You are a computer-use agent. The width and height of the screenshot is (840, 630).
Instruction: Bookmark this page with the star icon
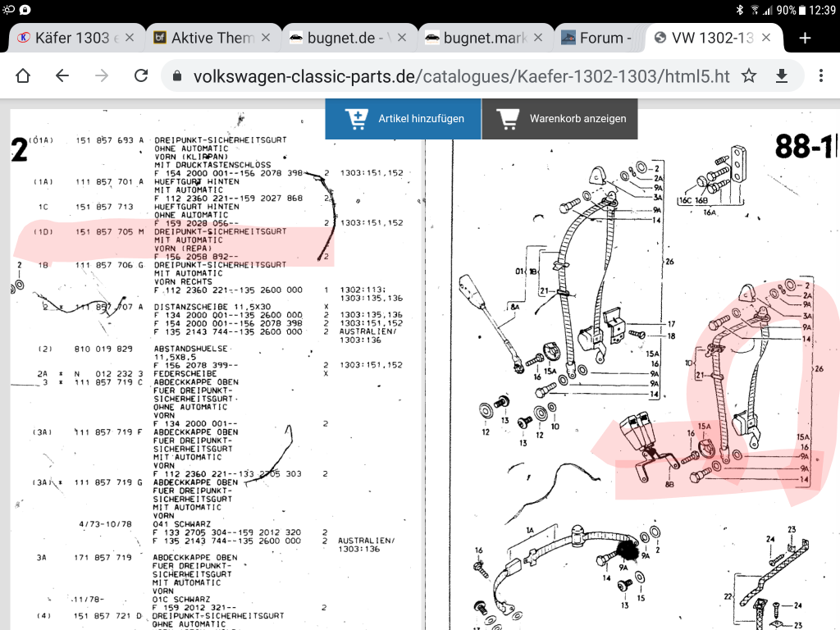[x=748, y=75]
